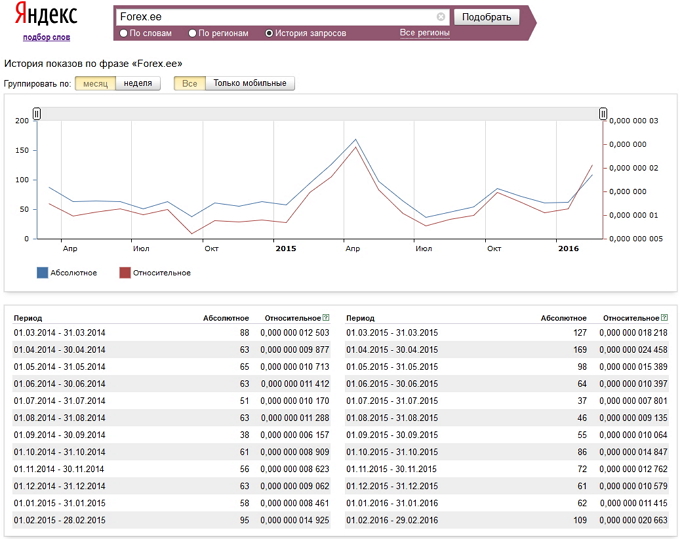This screenshot has width=680, height=539.
Task: Toggle the red 'Относительное' legend swatch
Action: [125, 273]
